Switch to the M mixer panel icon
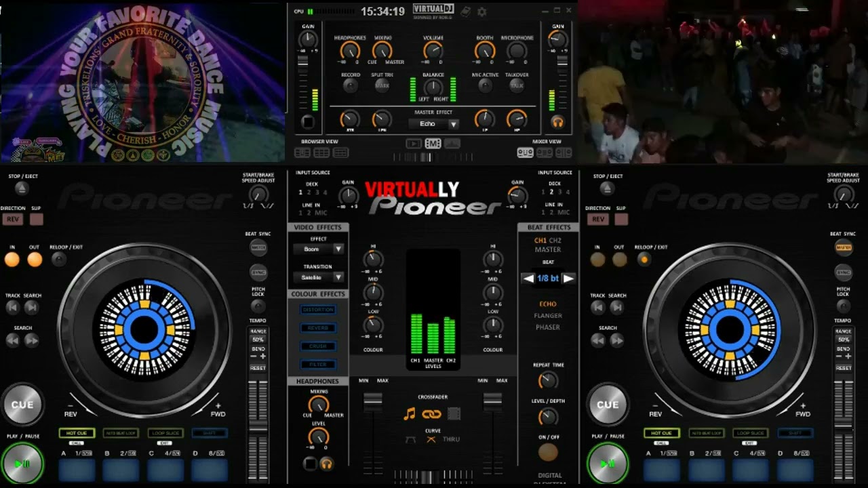The width and height of the screenshot is (868, 488). [433, 144]
